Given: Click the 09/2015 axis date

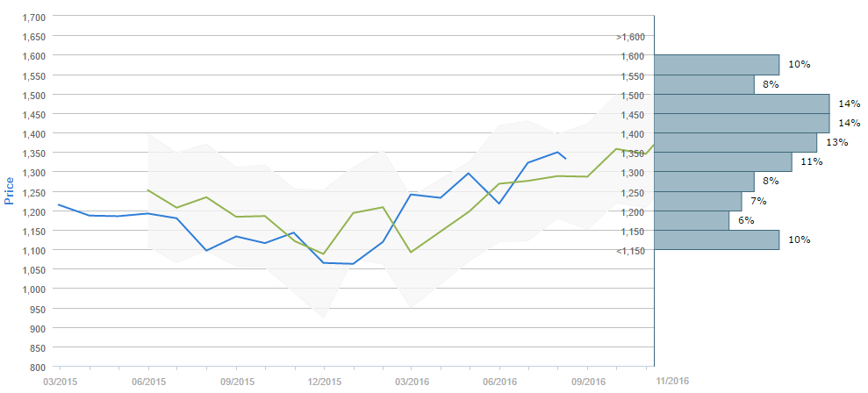Looking at the screenshot, I should tap(236, 382).
